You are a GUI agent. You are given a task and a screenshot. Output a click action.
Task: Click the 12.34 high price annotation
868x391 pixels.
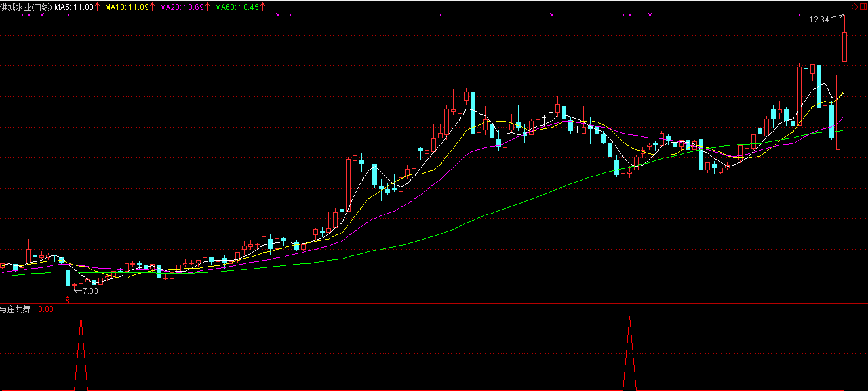819,20
